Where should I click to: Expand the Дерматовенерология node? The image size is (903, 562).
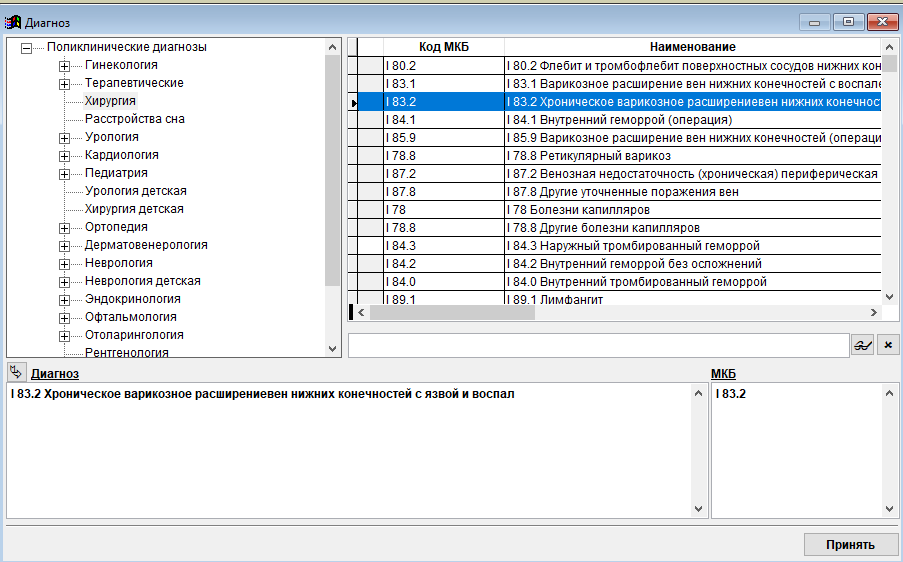coord(65,245)
